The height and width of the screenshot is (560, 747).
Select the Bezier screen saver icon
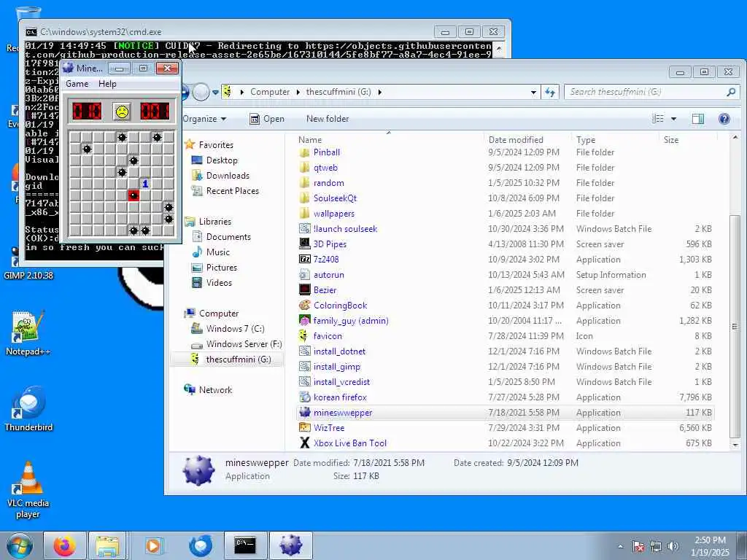[304, 289]
